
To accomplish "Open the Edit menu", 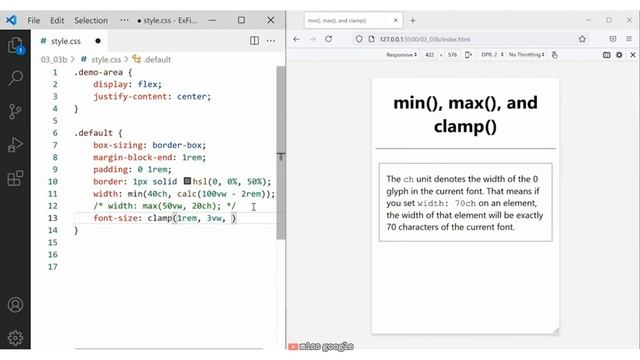I will [57, 20].
